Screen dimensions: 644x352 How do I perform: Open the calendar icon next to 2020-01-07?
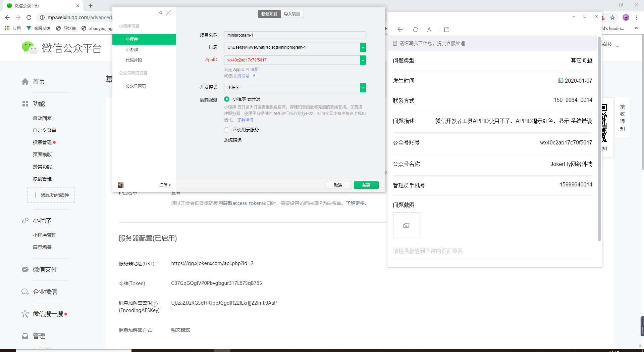click(x=560, y=81)
